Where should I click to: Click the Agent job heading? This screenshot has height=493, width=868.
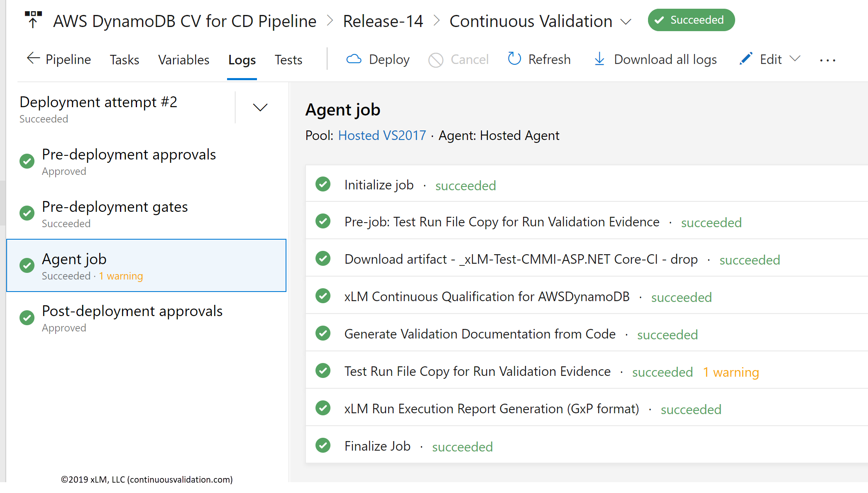(343, 110)
